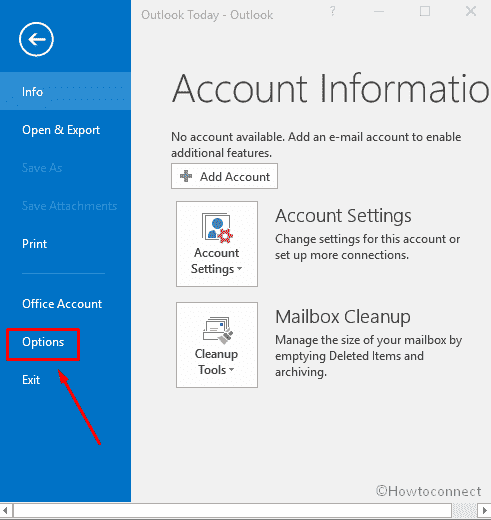Click 'No account available' message text
Viewport: 491px width, 520px height.
coord(316,145)
